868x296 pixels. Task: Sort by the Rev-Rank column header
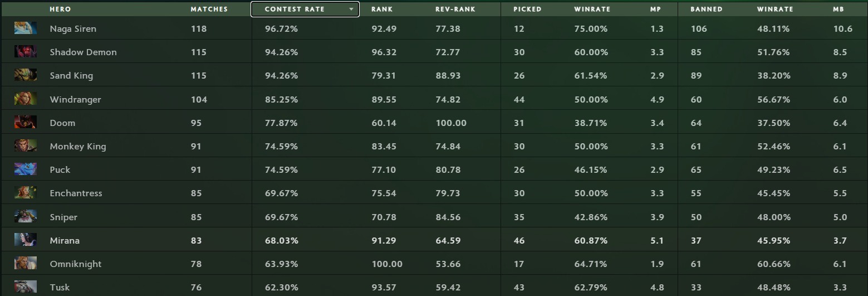coord(455,9)
